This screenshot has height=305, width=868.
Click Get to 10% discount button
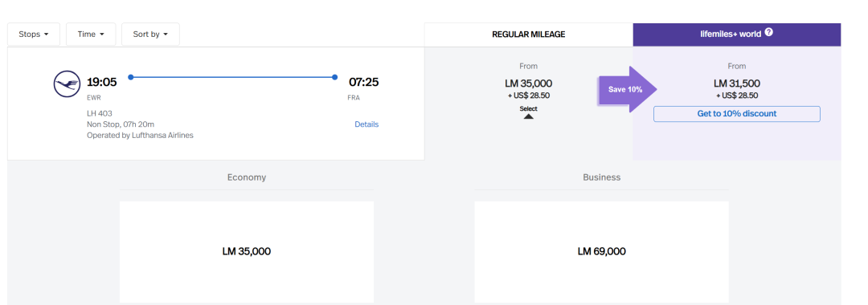tap(737, 114)
